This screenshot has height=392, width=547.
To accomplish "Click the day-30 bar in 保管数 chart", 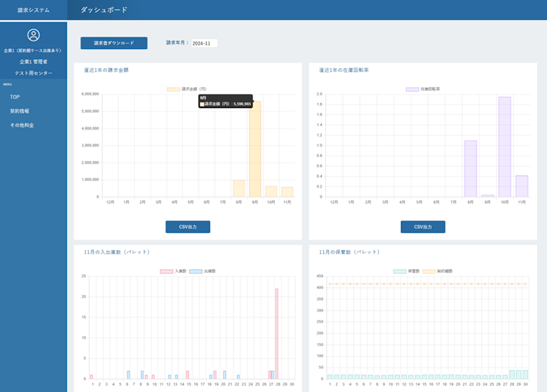I will click(525, 375).
